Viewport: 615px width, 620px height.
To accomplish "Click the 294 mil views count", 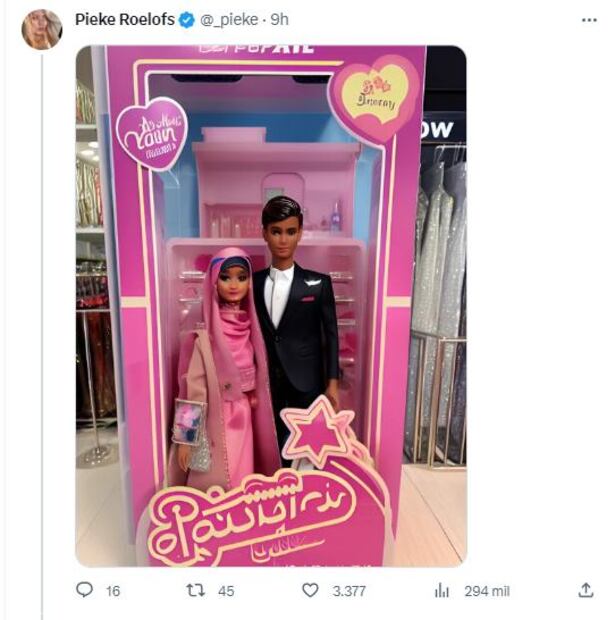I will [487, 591].
